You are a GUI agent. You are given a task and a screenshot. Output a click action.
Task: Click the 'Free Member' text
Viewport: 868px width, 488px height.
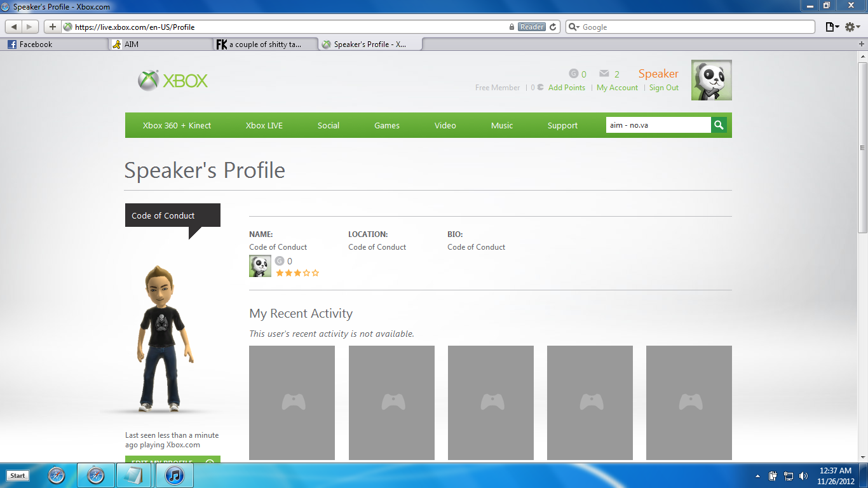(498, 88)
